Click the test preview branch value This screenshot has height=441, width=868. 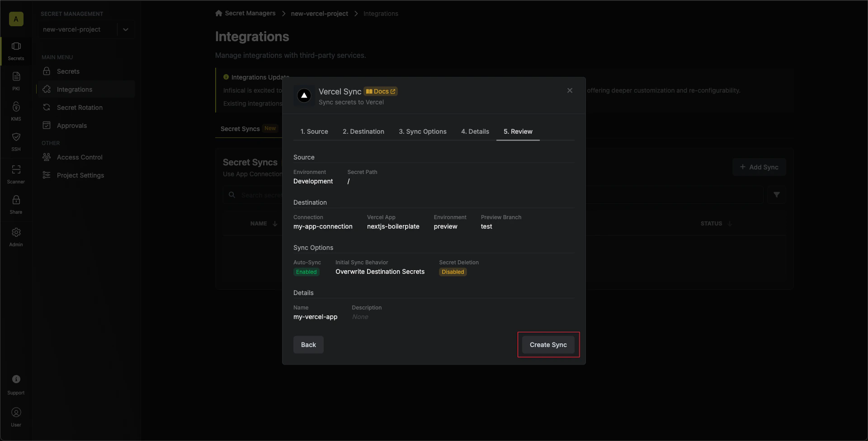pyautogui.click(x=486, y=226)
